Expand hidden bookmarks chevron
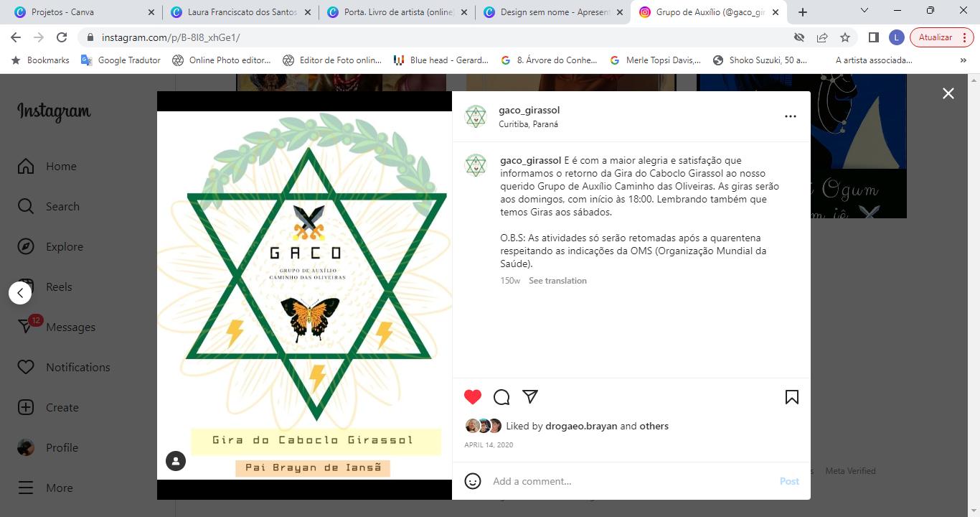The width and height of the screenshot is (980, 517). (x=963, y=60)
